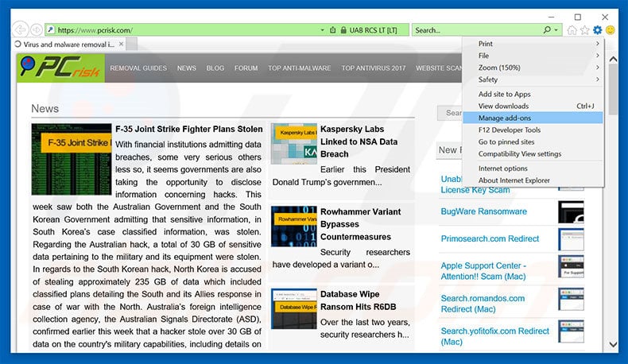Expand the Print submenu
The image size is (628, 364).
pos(533,44)
